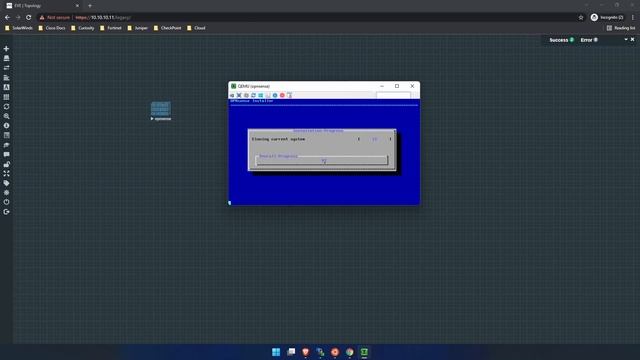
Task: Open the Cloud bookmark folder
Action: [x=196, y=28]
